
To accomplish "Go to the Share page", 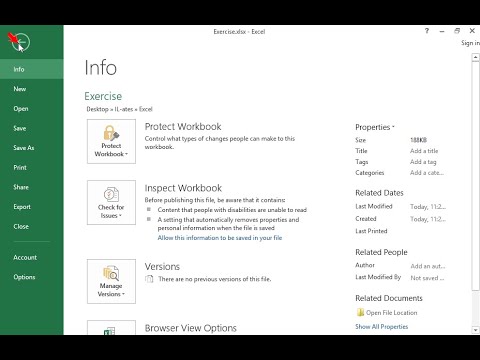I will (32, 187).
